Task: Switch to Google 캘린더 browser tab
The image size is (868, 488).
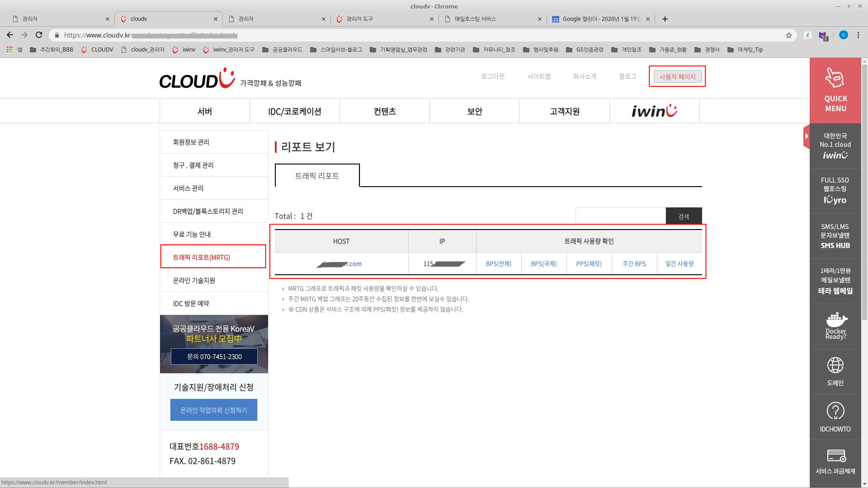Action: (597, 19)
